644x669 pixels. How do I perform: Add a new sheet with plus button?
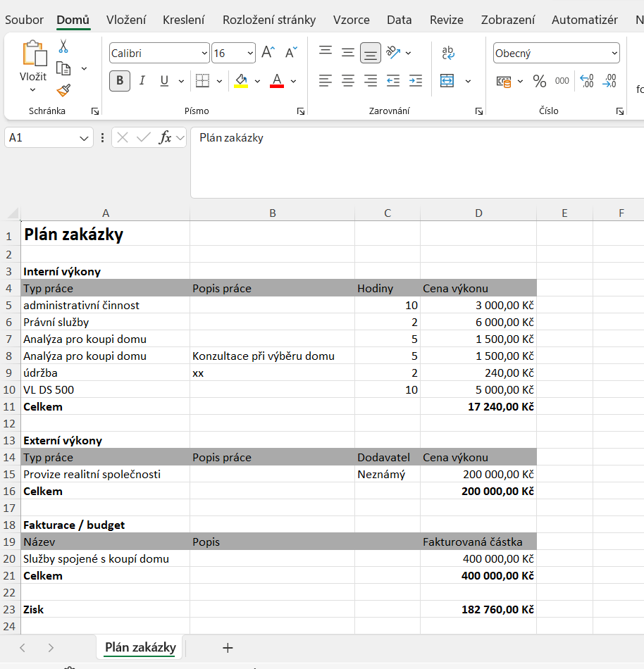(228, 648)
